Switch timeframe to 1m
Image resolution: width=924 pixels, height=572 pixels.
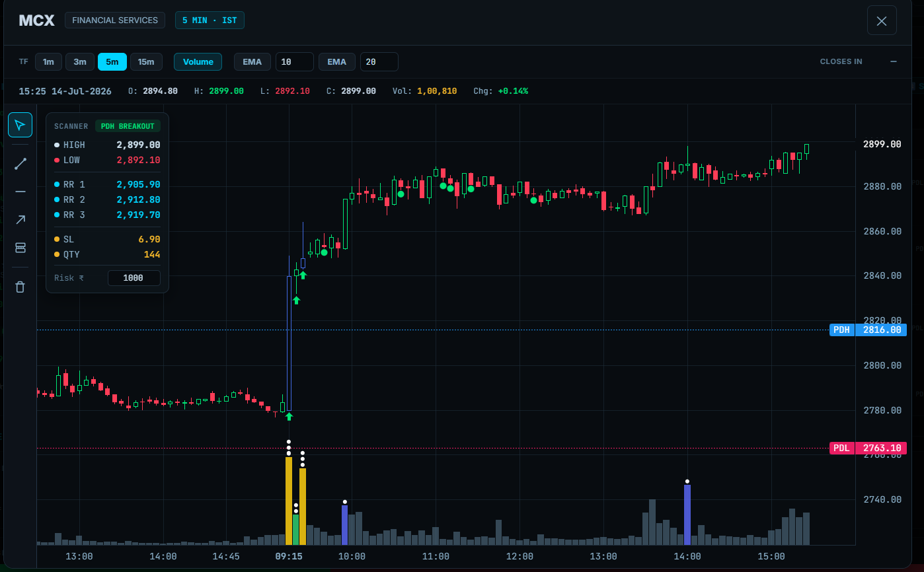point(48,61)
